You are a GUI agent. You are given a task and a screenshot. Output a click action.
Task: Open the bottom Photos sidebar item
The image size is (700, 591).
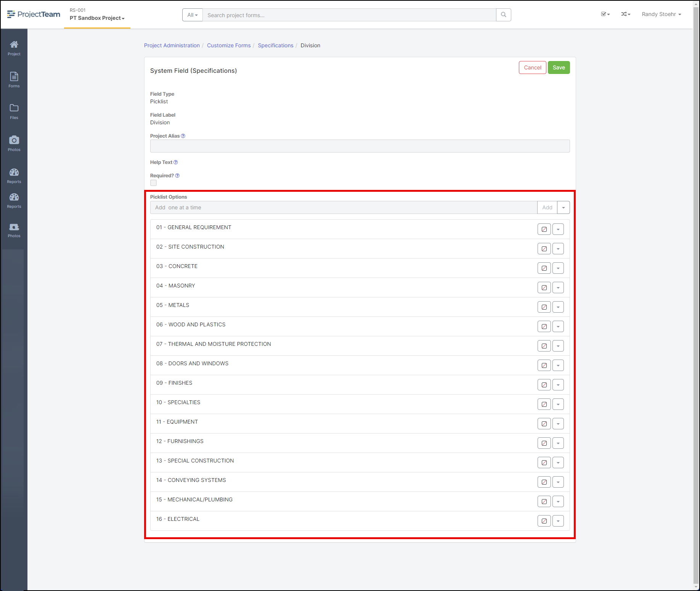[14, 230]
